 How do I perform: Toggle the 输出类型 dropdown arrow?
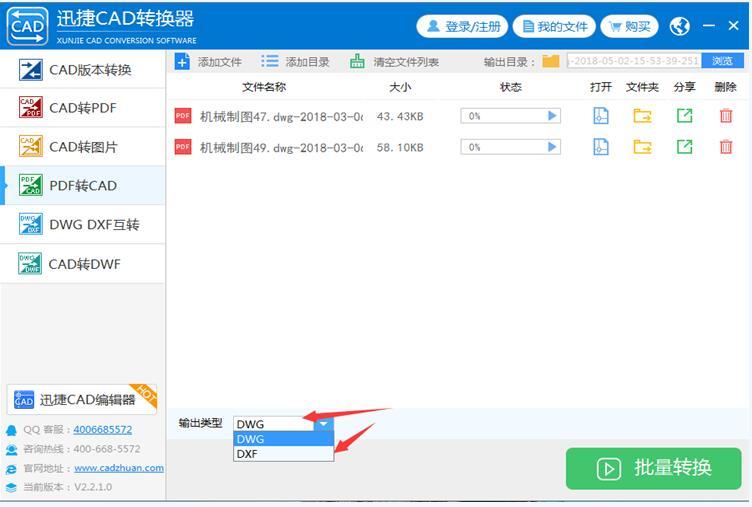tap(324, 424)
